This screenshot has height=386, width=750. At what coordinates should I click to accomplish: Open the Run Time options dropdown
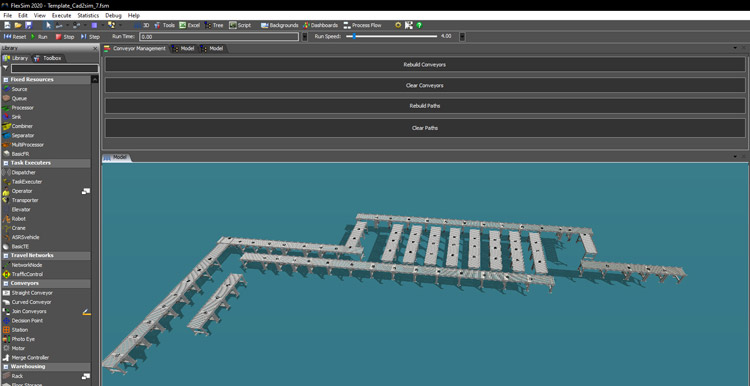[304, 37]
